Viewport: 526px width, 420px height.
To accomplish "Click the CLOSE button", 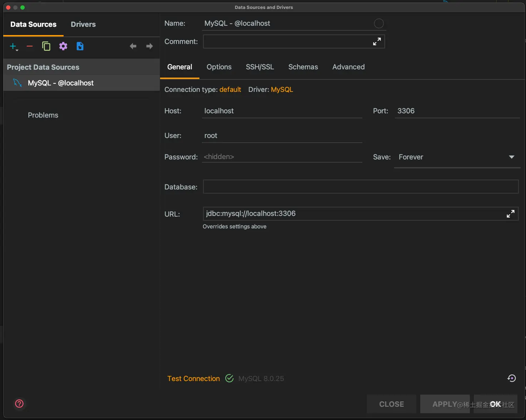I will [392, 404].
